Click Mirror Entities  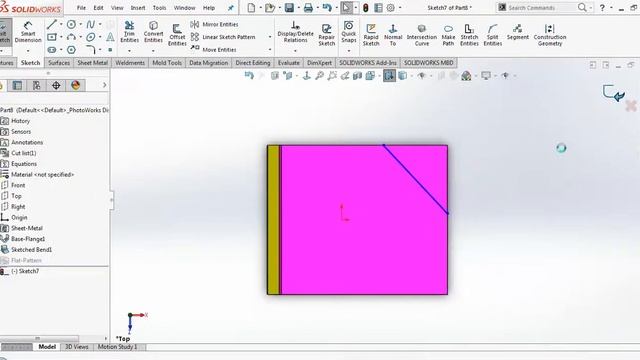[214, 24]
